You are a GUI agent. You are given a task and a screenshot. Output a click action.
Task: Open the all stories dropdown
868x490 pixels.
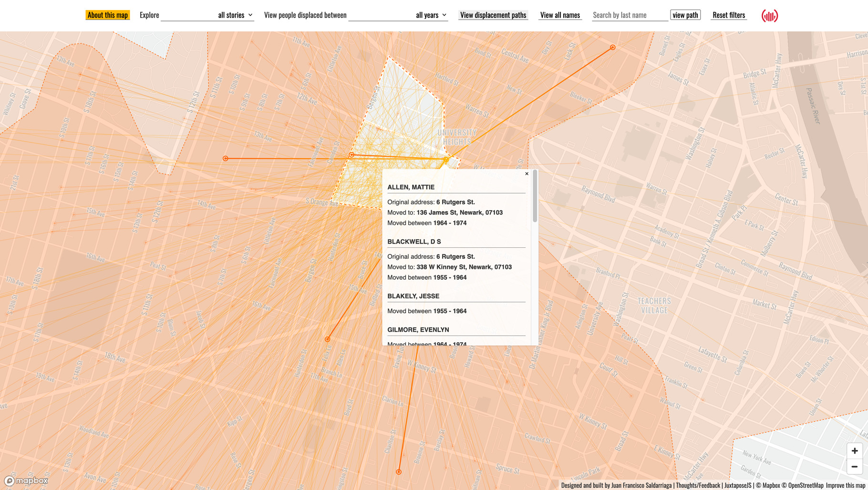coord(207,15)
